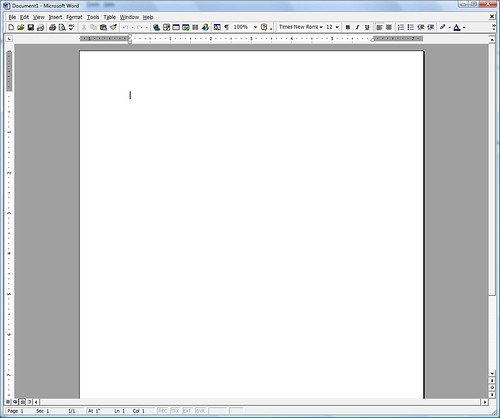This screenshot has width=500, height=418.
Task: Toggle Italic formatting
Action: coord(357,27)
